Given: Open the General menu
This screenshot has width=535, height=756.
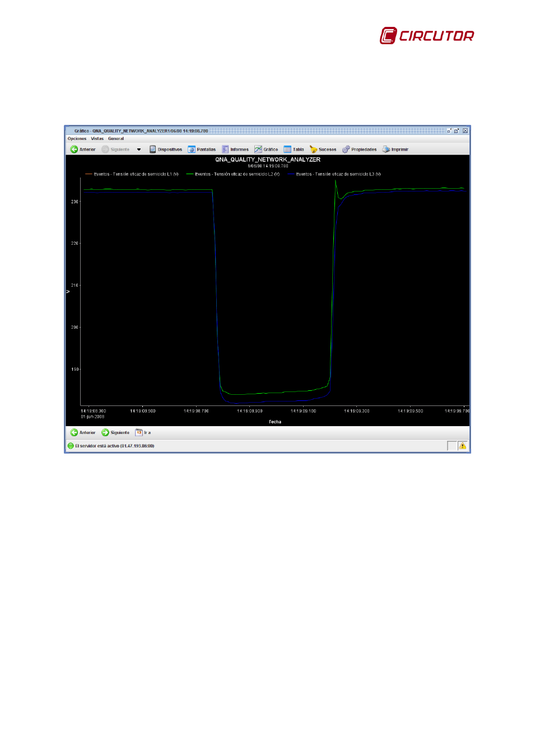Looking at the screenshot, I should pyautogui.click(x=116, y=138).
